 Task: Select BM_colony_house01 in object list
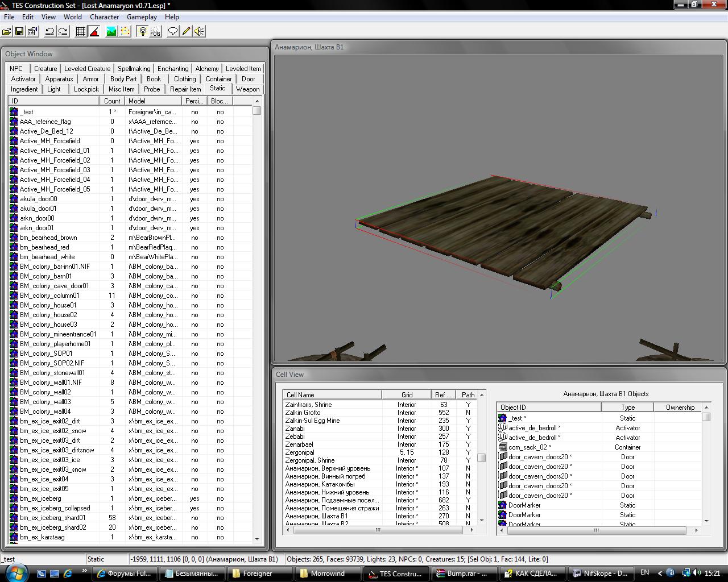(48, 305)
